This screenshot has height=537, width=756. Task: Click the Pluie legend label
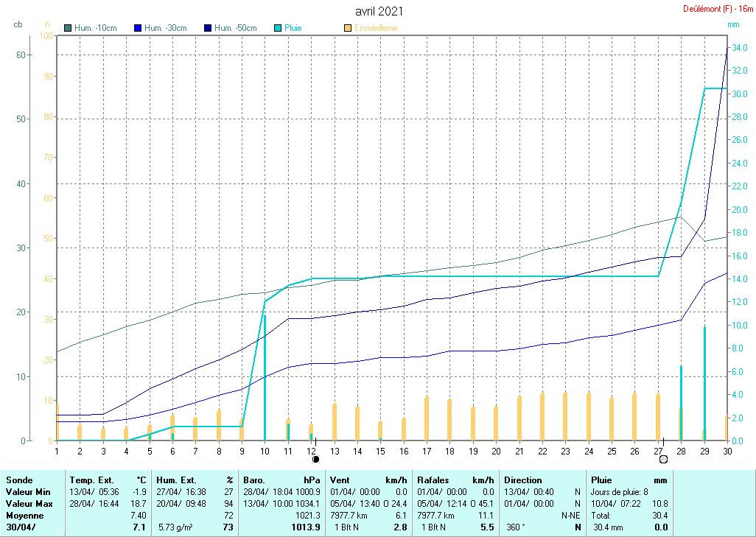[293, 28]
